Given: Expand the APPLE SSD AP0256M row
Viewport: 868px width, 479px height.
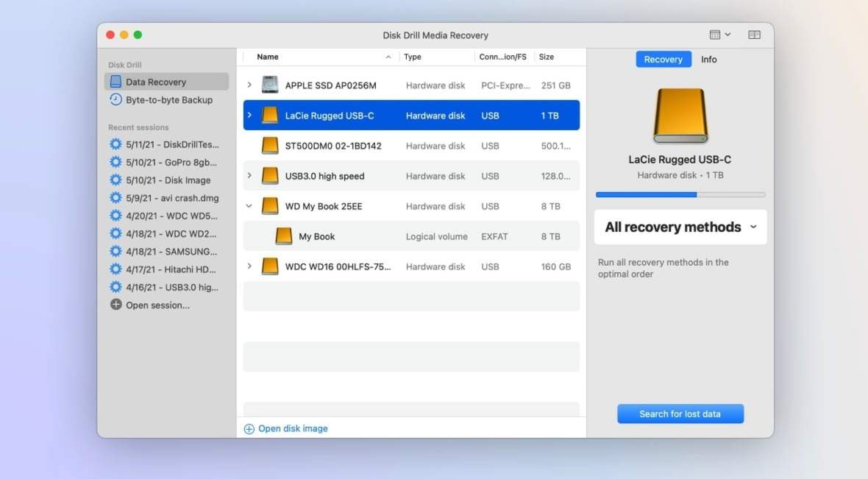Looking at the screenshot, I should [x=249, y=85].
